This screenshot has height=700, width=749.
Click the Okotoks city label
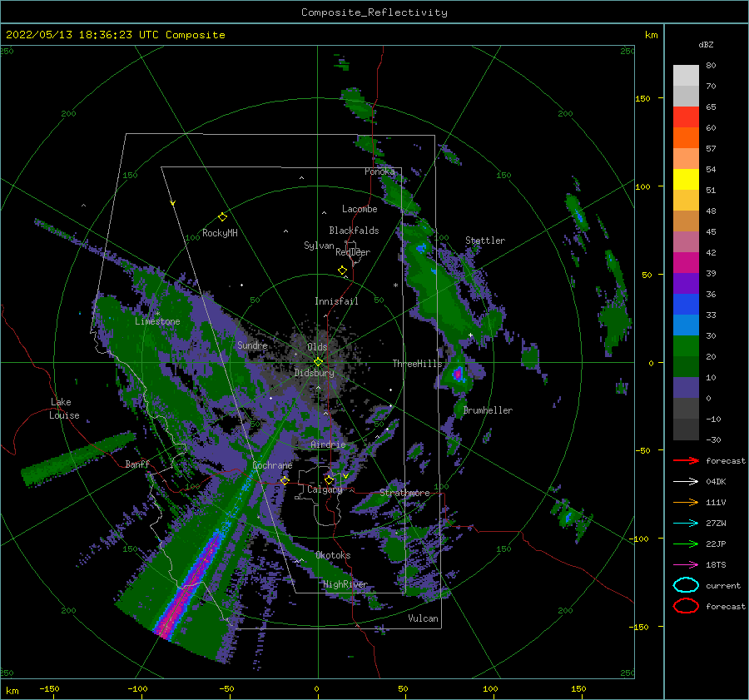333,555
